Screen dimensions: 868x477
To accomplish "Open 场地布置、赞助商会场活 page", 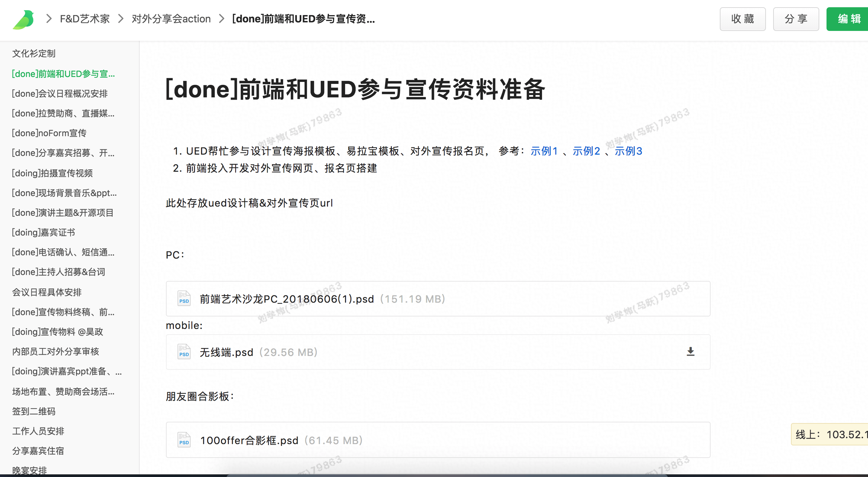I will point(63,391).
